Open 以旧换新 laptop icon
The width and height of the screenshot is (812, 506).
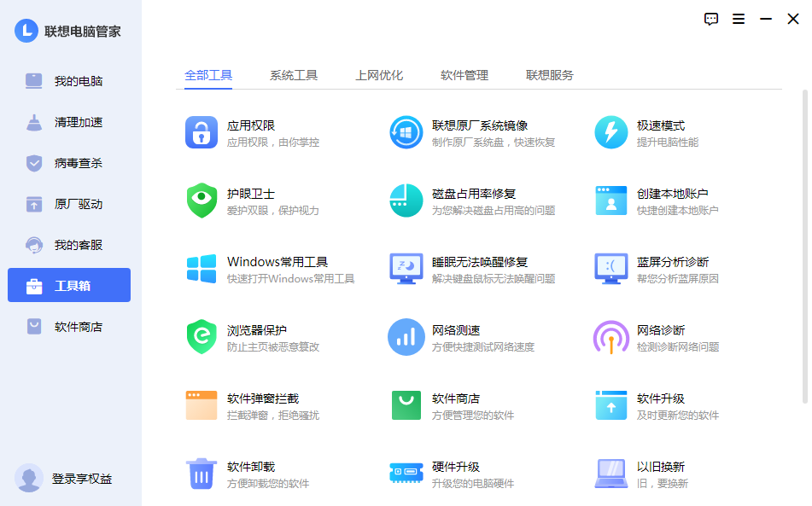pos(611,474)
